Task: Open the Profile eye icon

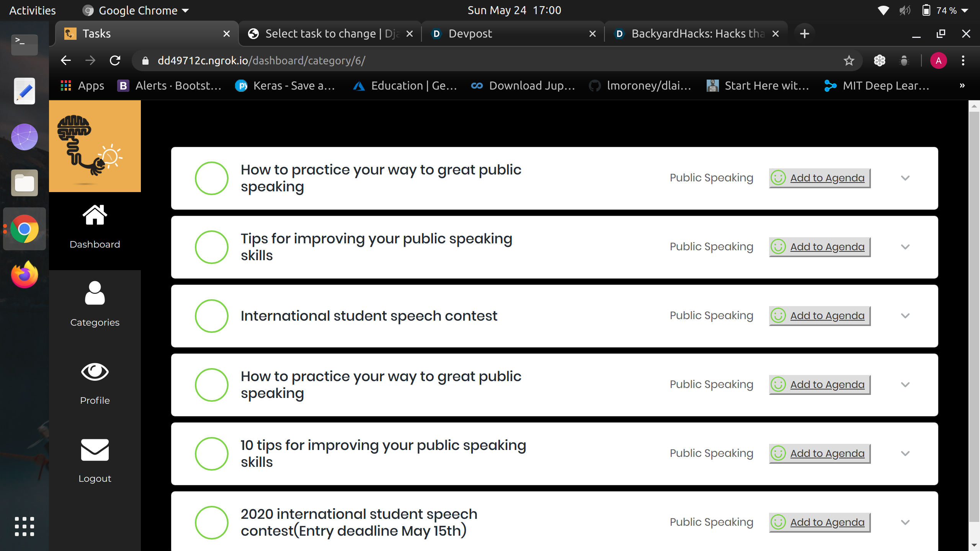Action: [x=95, y=372]
